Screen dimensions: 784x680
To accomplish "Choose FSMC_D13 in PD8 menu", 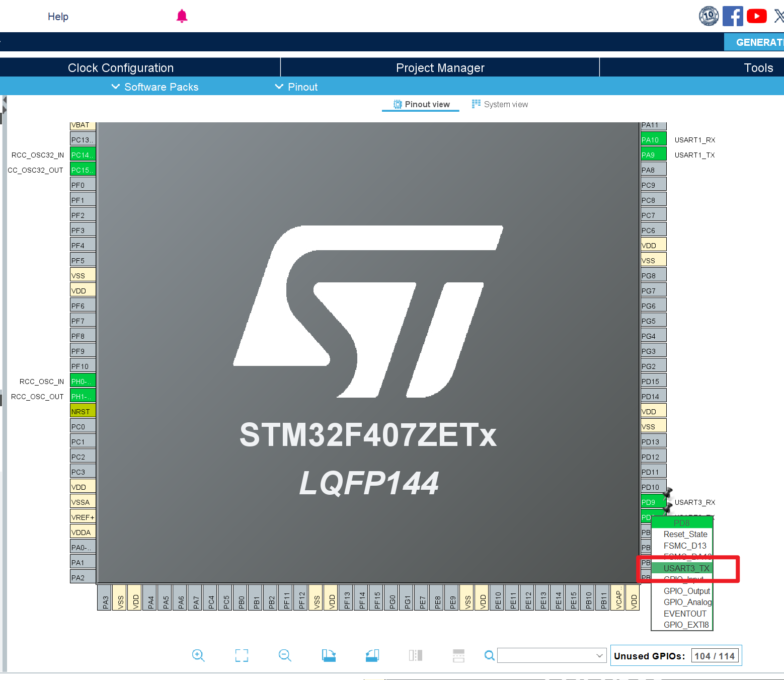I will (682, 546).
